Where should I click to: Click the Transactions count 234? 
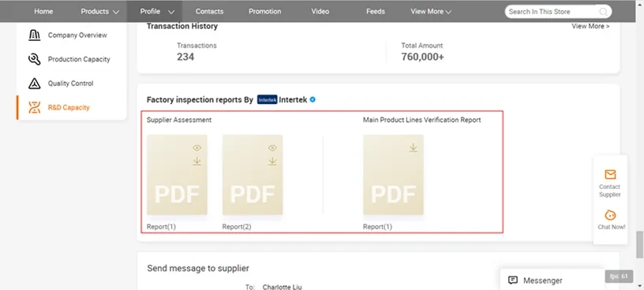[x=185, y=57]
